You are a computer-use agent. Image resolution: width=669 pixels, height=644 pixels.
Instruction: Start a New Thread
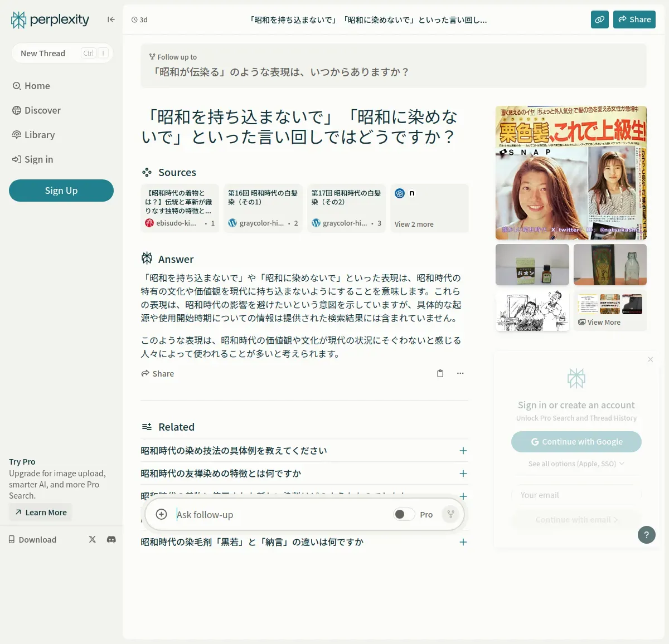click(62, 53)
